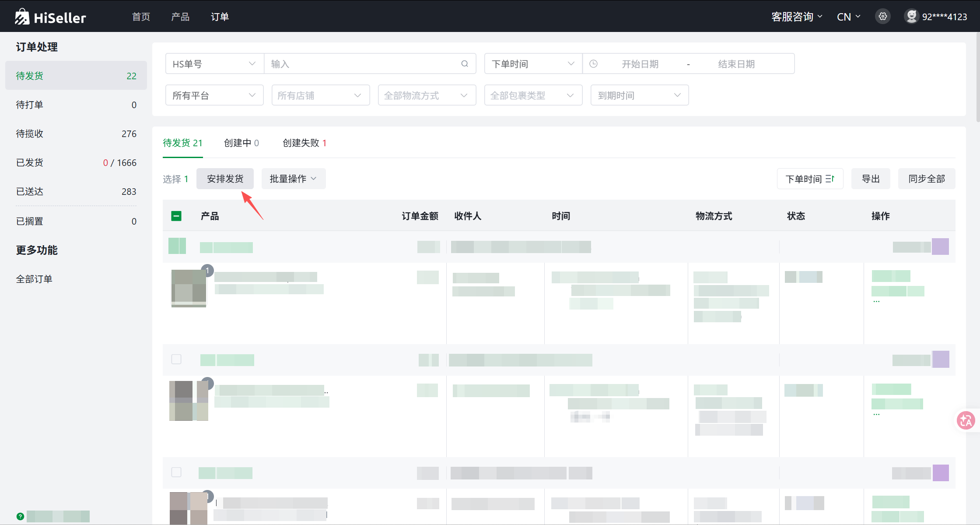Open settings gear icon in header
The height and width of the screenshot is (525, 980).
point(883,17)
